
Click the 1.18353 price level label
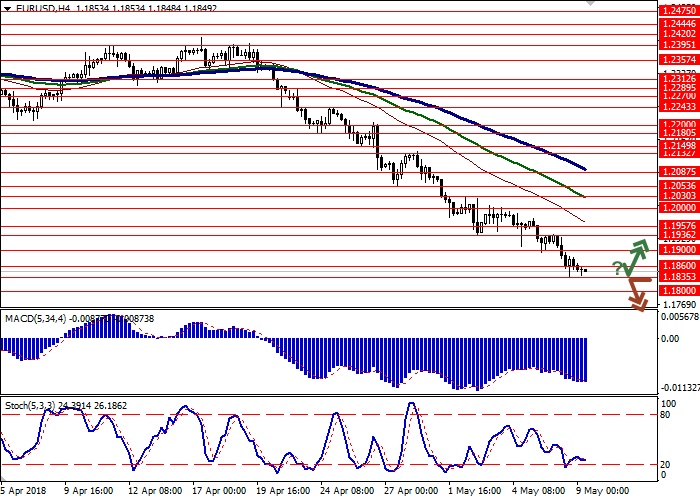coord(677,277)
